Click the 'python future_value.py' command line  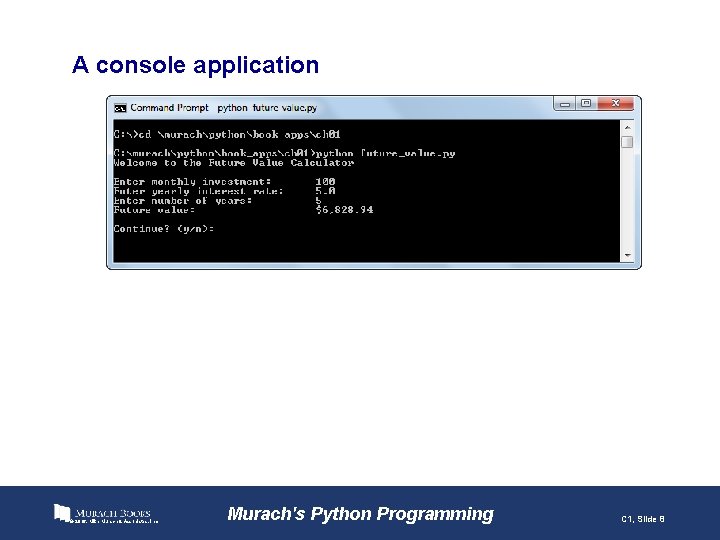click(284, 153)
